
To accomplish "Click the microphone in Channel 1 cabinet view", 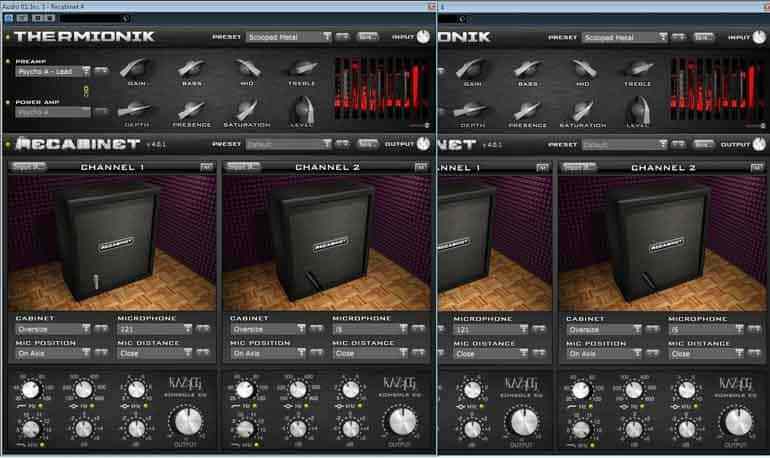I will click(x=96, y=282).
